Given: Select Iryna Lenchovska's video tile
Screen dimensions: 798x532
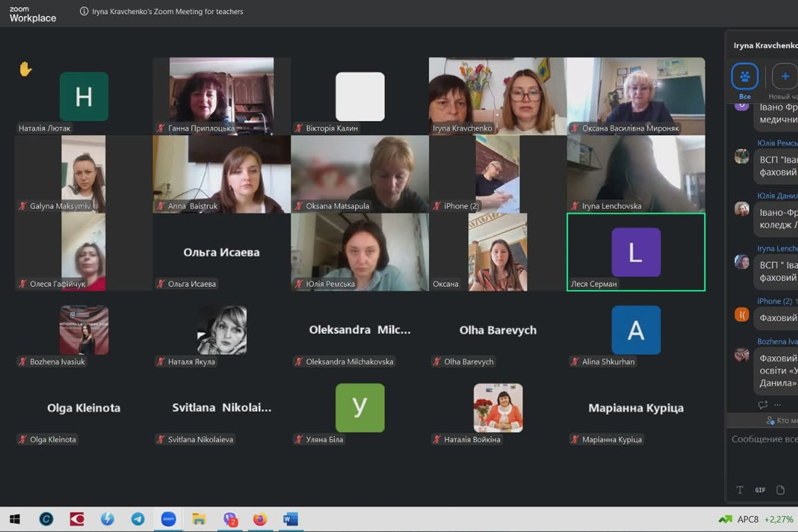Looking at the screenshot, I should (x=636, y=174).
